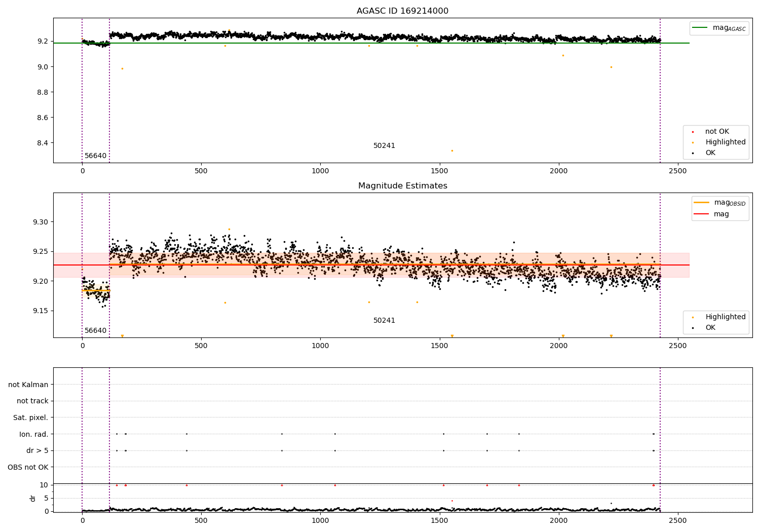
Task: Click the '9.15' y-tick label
Action: (41, 311)
